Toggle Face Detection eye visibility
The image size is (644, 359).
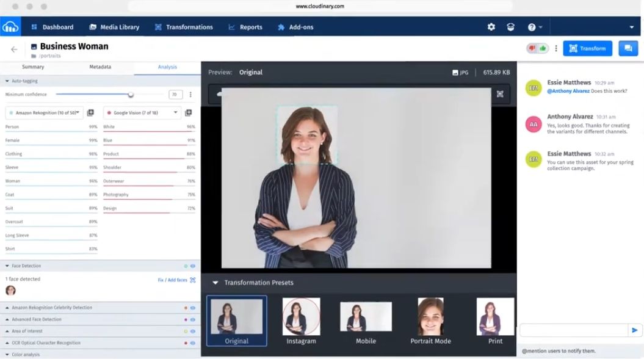pyautogui.click(x=193, y=266)
